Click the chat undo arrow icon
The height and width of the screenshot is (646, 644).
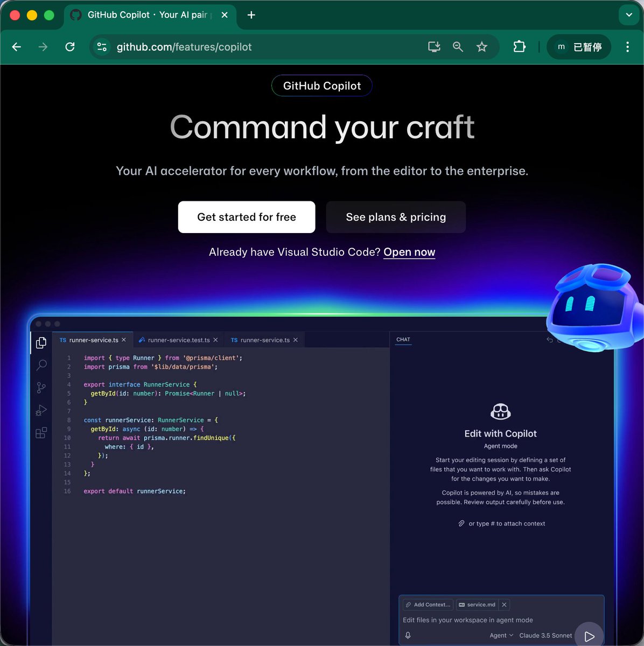pos(550,340)
